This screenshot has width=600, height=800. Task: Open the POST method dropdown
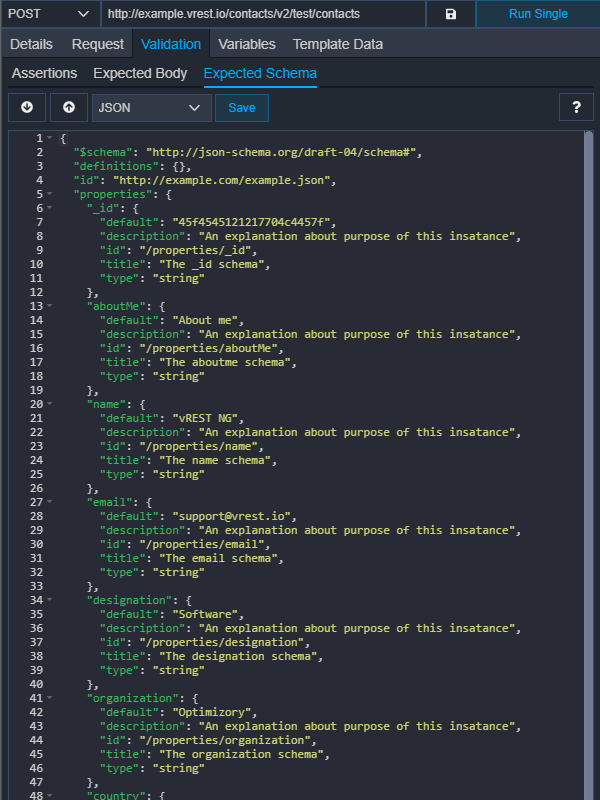pyautogui.click(x=49, y=14)
